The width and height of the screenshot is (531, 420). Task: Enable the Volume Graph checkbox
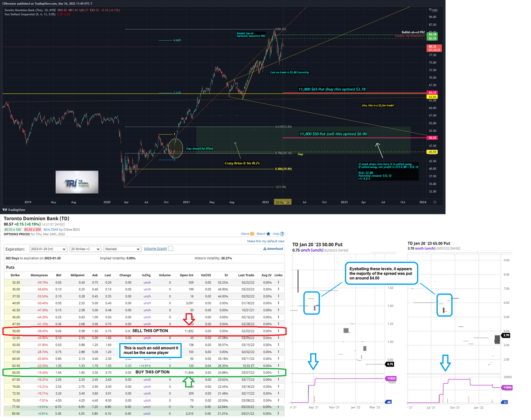[x=170, y=249]
